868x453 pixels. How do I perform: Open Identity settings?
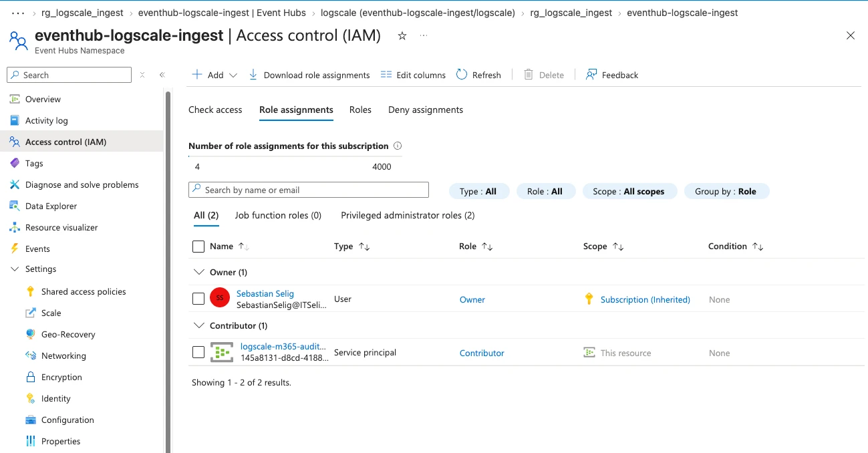point(55,398)
